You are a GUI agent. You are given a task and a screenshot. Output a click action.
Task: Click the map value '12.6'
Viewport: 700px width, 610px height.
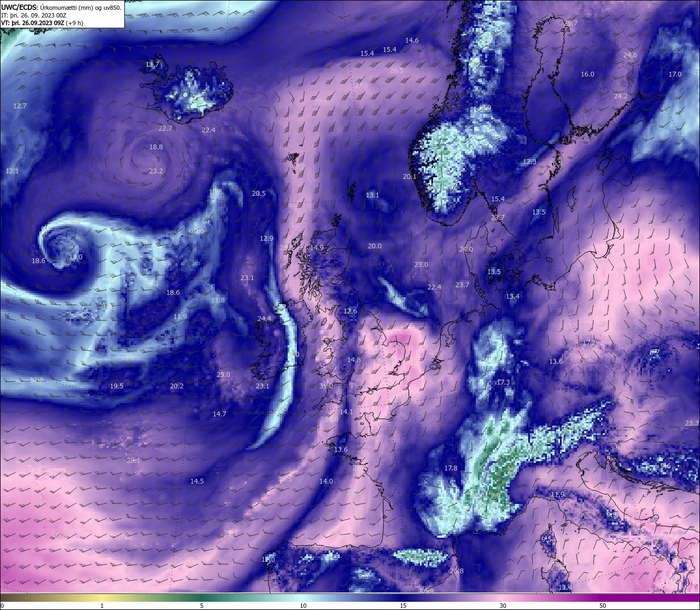[x=350, y=311]
